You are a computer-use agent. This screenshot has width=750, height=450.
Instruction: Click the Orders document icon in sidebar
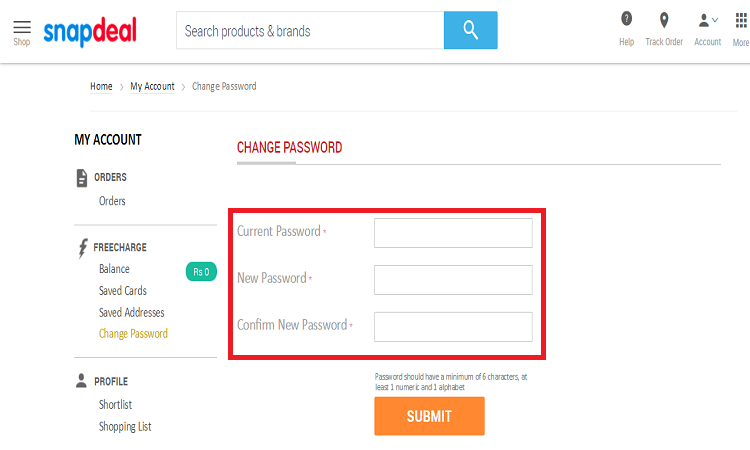point(82,178)
